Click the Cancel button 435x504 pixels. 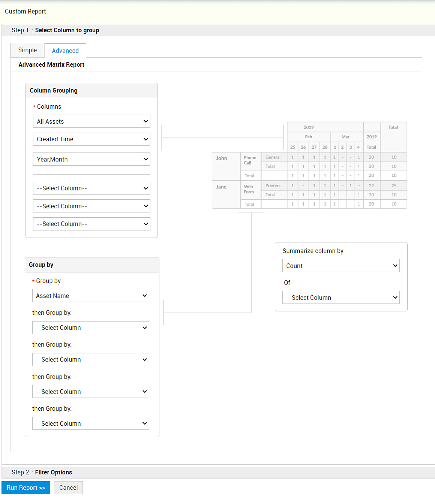tap(68, 488)
